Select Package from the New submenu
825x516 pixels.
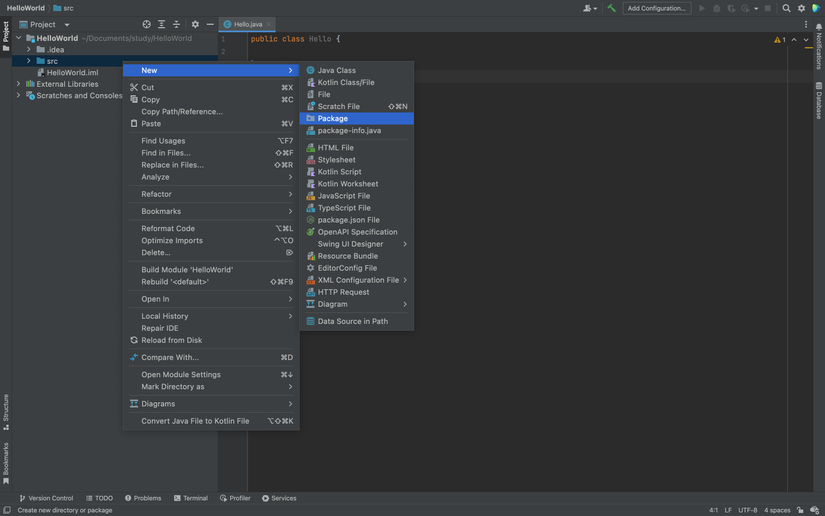click(x=333, y=118)
